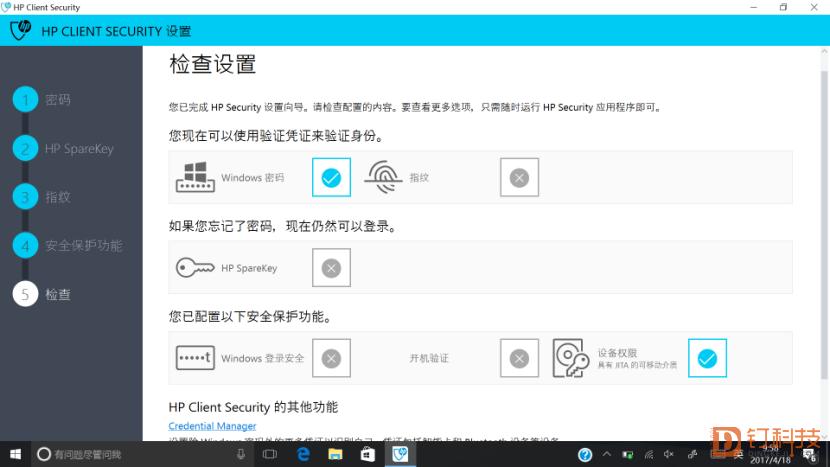Open File Explorer from taskbar
Viewport: 830px width, 467px height.
[335, 454]
